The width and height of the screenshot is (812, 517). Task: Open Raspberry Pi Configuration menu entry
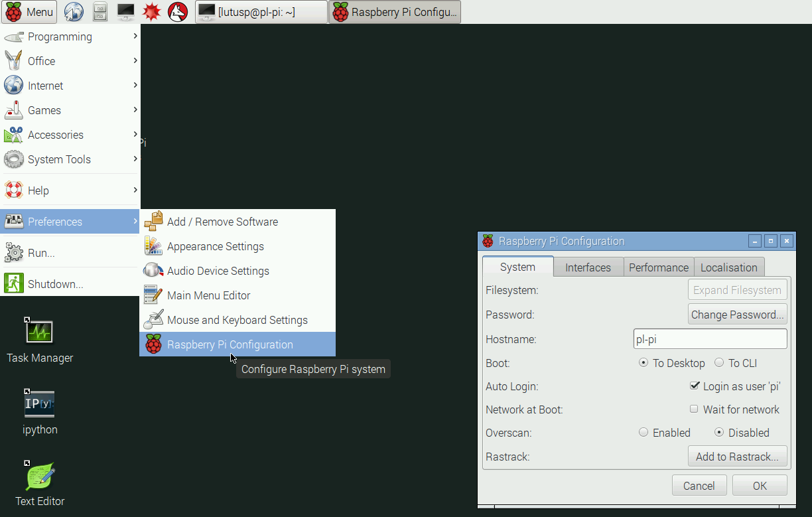pyautogui.click(x=237, y=344)
